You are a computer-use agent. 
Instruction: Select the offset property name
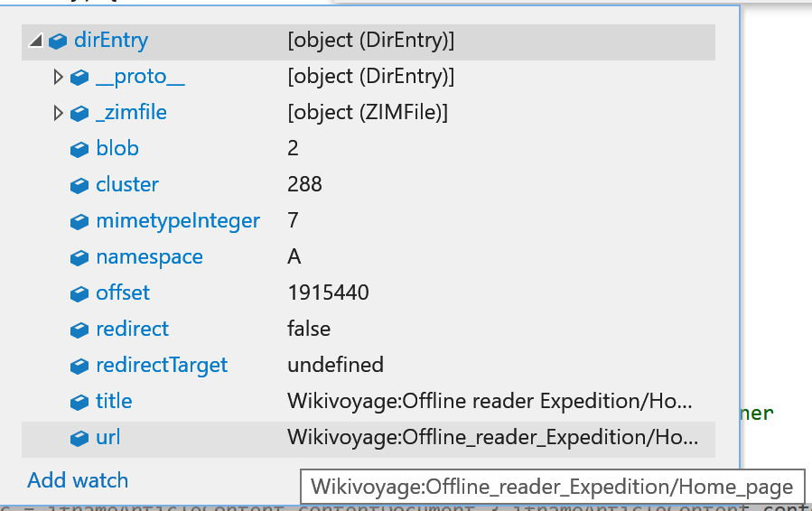pyautogui.click(x=122, y=293)
